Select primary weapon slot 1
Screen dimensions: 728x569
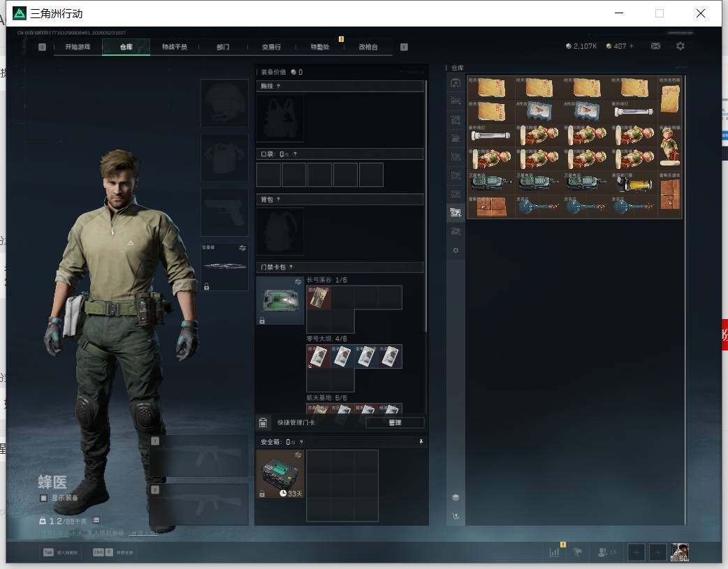click(198, 456)
